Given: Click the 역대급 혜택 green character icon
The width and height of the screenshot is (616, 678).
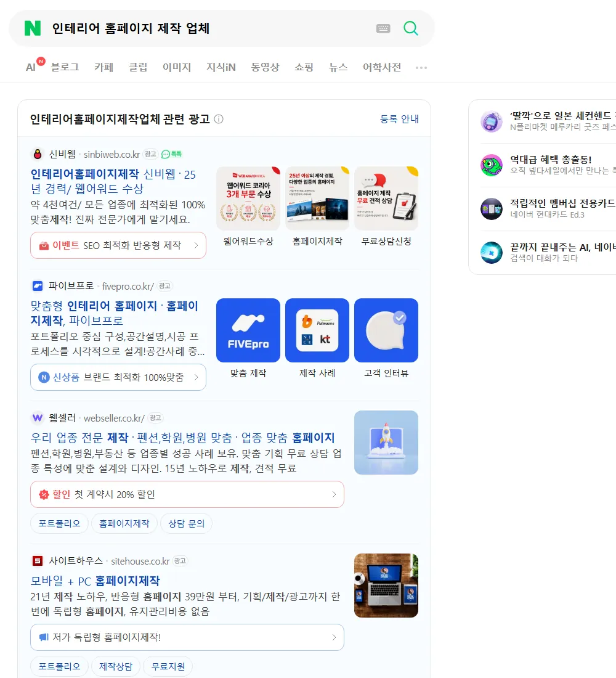Looking at the screenshot, I should click(492, 165).
